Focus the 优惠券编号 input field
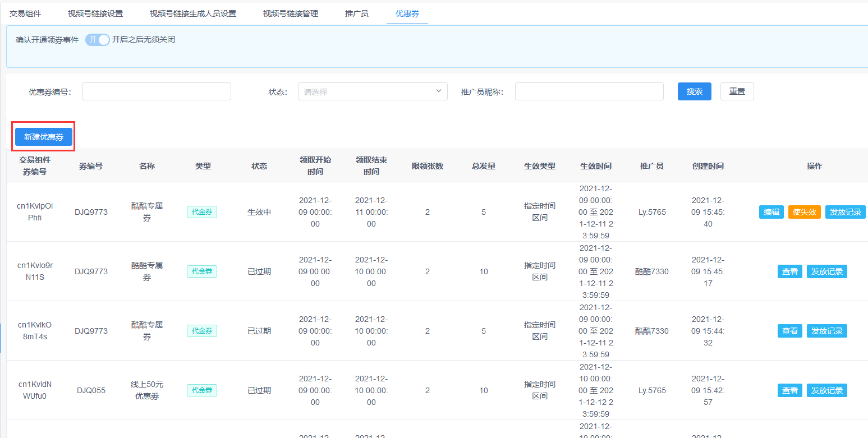Viewport: 868px width, 438px height. click(x=157, y=91)
